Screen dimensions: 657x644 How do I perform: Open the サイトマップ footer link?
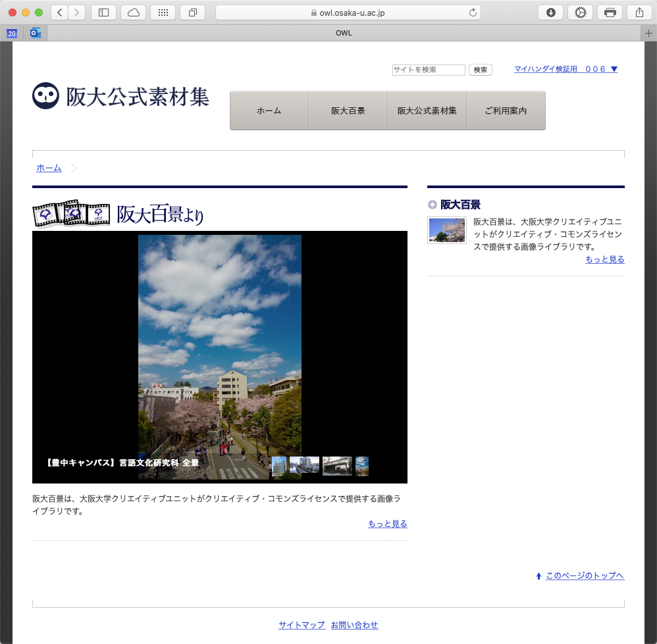click(302, 625)
